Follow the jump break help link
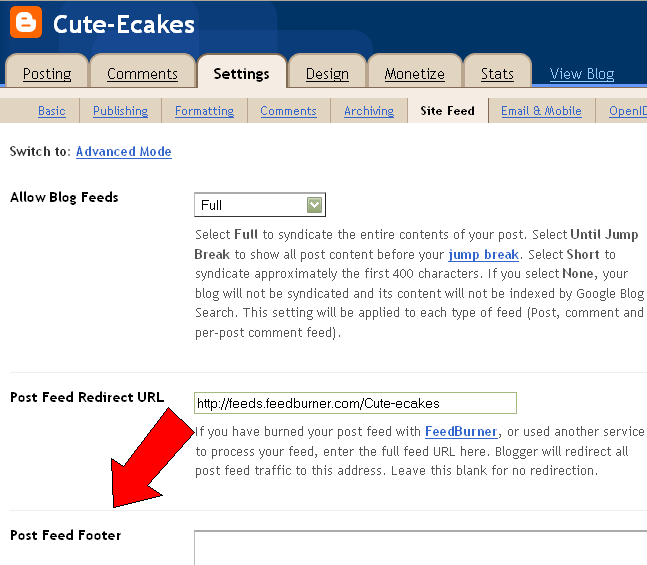Viewport: 647px width, 565px height. tap(484, 254)
